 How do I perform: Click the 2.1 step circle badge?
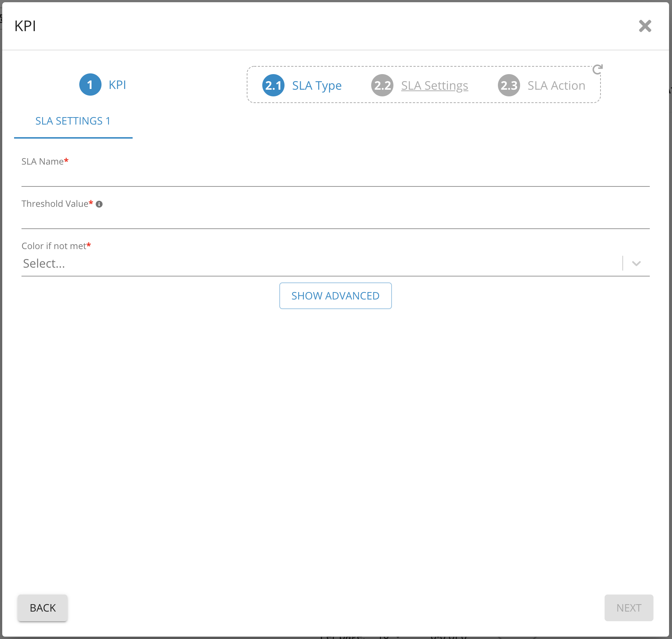(x=273, y=86)
